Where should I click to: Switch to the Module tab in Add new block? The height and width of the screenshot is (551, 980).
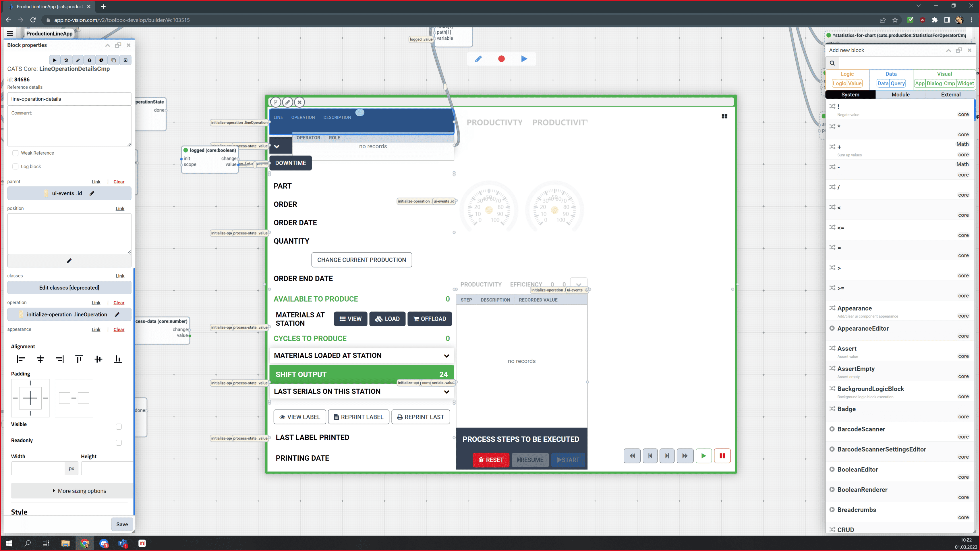[x=900, y=95]
